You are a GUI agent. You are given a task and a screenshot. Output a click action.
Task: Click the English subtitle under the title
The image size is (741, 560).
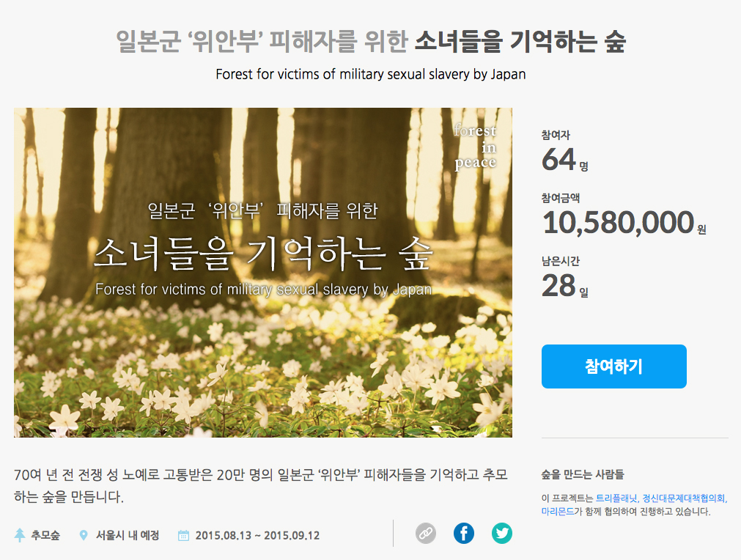tap(371, 74)
